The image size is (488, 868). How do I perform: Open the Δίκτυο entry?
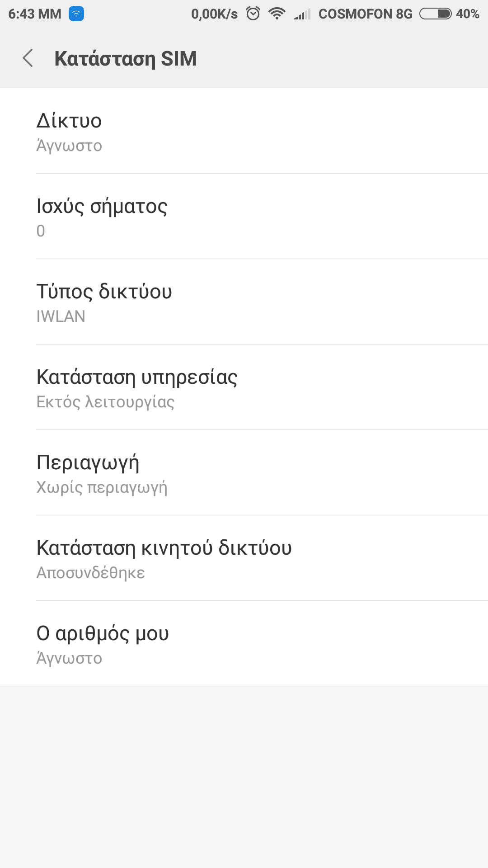pos(244,131)
